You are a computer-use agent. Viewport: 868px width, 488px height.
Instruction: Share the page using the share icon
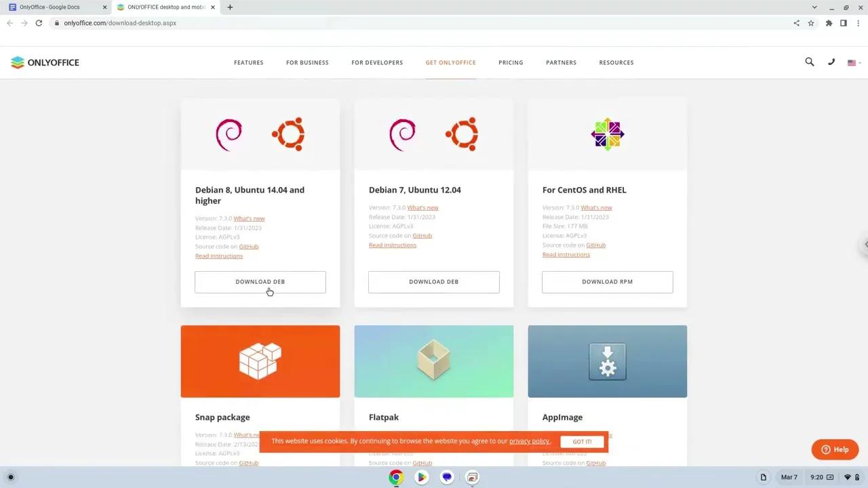[796, 22]
